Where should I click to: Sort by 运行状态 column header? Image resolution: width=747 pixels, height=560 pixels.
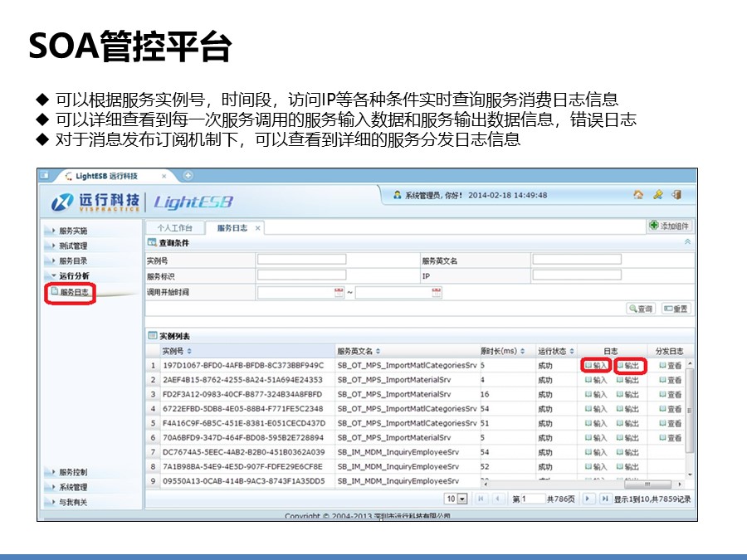click(556, 351)
